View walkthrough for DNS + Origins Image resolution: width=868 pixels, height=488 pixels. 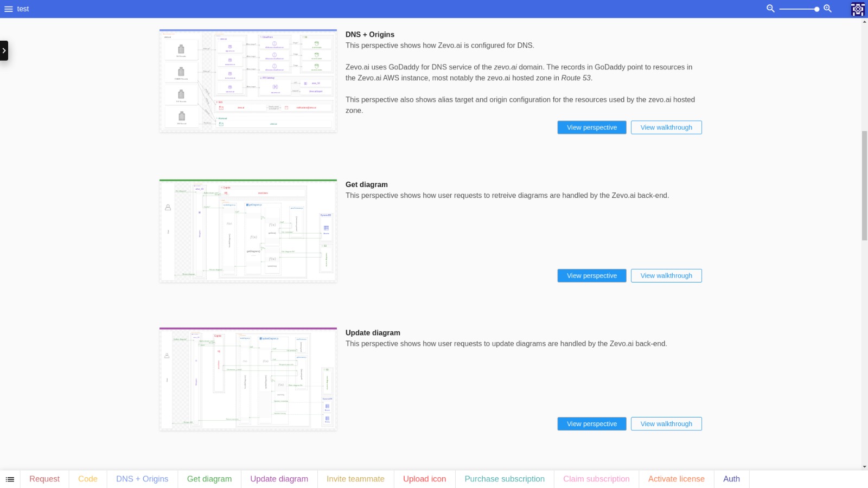coord(666,127)
